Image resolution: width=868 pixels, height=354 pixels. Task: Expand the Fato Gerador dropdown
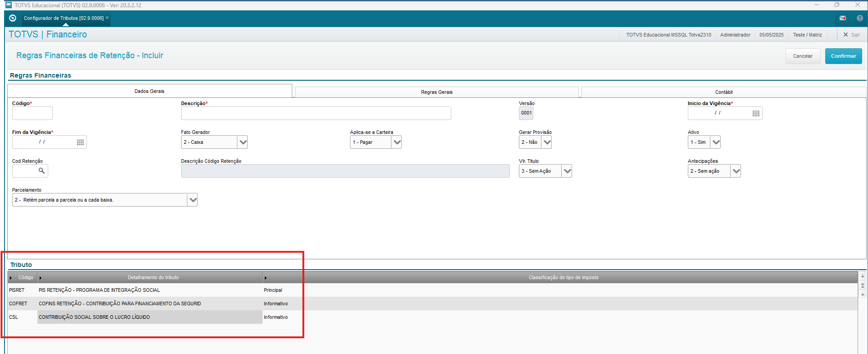[243, 142]
